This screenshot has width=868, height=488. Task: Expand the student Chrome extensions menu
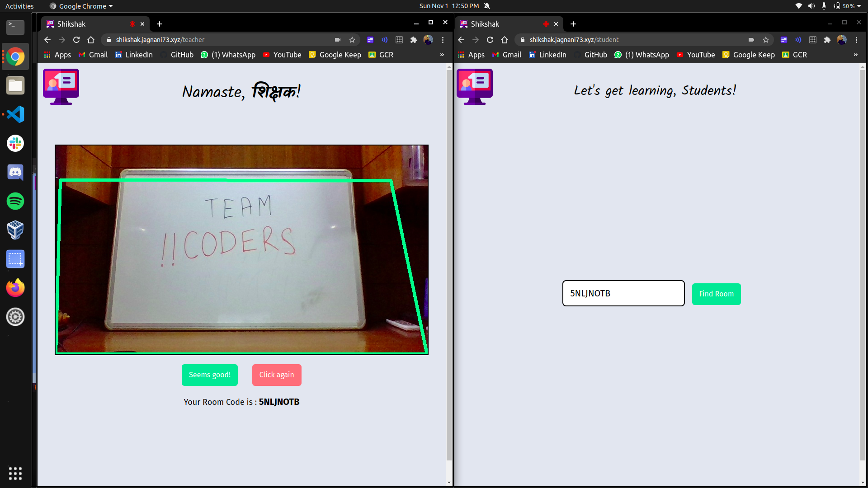pyautogui.click(x=827, y=39)
